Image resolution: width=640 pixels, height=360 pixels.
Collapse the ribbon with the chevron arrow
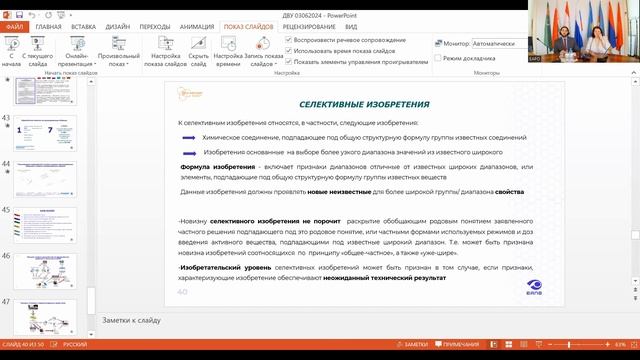633,73
